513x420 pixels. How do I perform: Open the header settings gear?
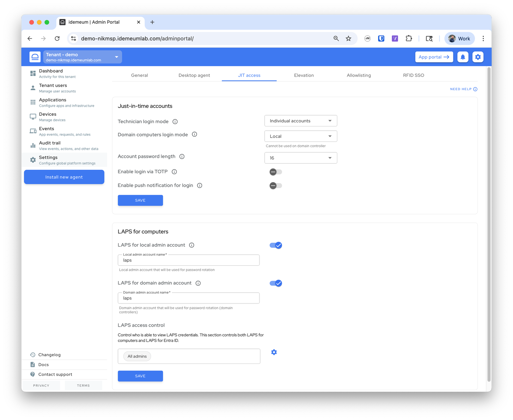[478, 57]
